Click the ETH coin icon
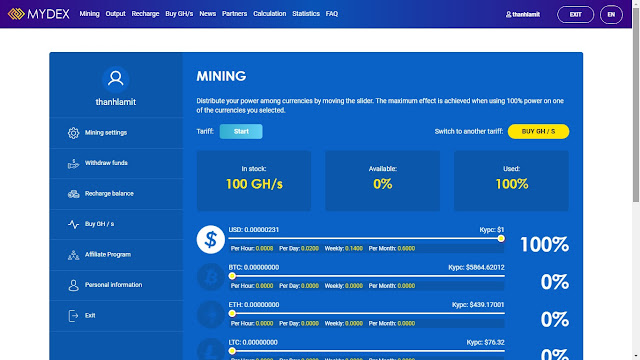 (211, 315)
